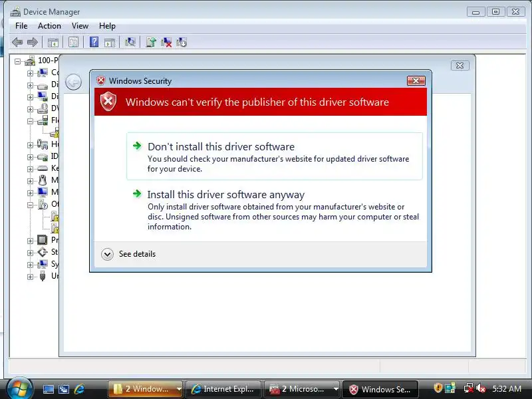Select the mouse icon in device tree
This screenshot has width=532, height=399.
43,180
